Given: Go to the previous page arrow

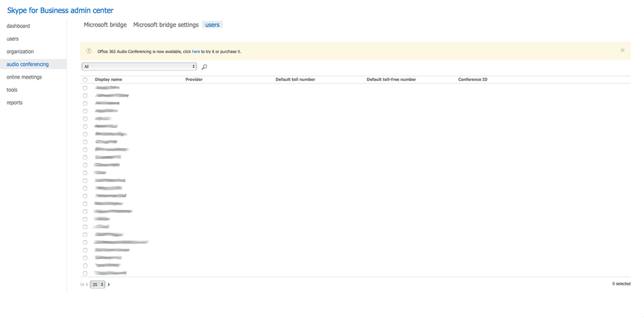Looking at the screenshot, I should pyautogui.click(x=86, y=284).
